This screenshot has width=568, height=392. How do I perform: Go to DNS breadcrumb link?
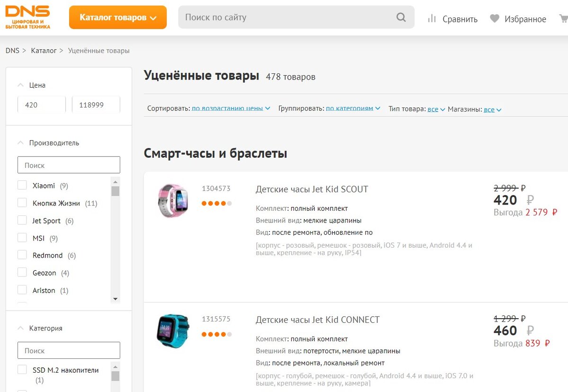pyautogui.click(x=12, y=50)
